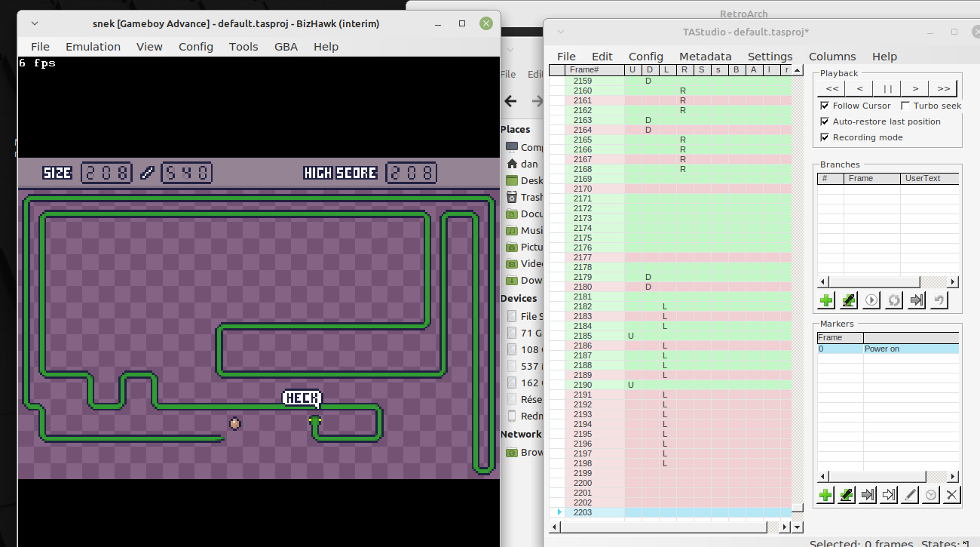The image size is (980, 547).
Task: Enable the Turbo seek checkbox
Action: pyautogui.click(x=905, y=106)
